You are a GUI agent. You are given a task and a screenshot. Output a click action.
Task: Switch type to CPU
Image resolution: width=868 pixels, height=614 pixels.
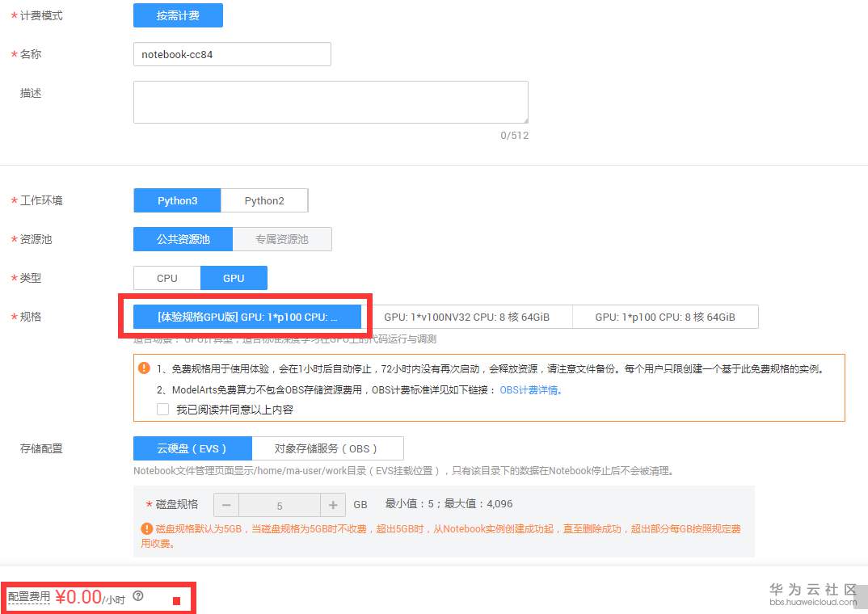tap(167, 278)
